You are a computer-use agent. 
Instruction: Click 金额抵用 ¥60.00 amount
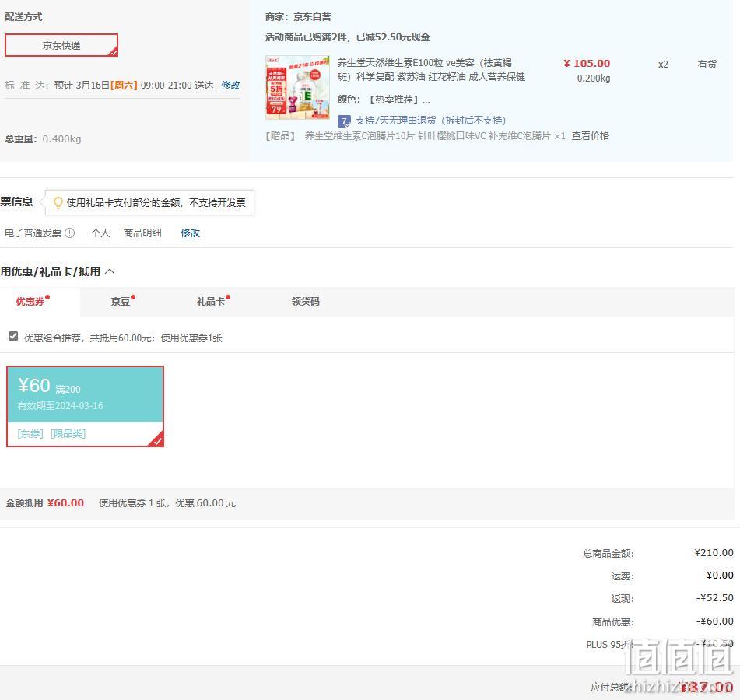(x=65, y=503)
